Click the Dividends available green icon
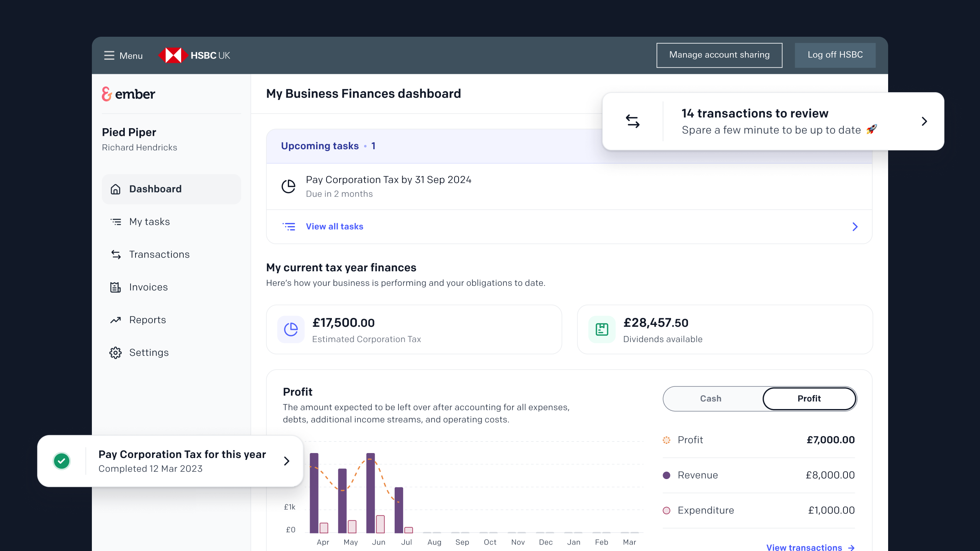The image size is (980, 551). (602, 329)
